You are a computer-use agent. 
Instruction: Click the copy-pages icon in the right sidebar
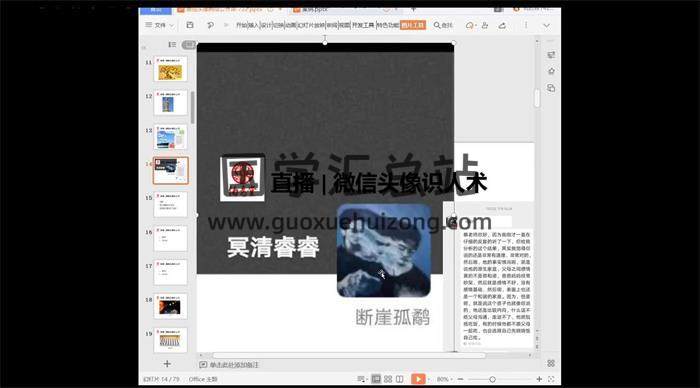(x=551, y=88)
